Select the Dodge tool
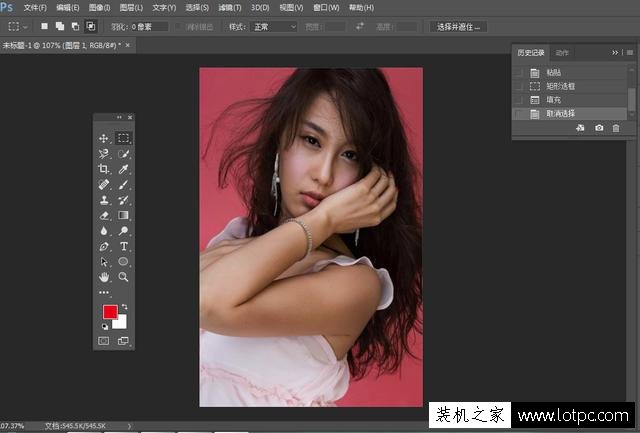Image resolution: width=640 pixels, height=433 pixels. [x=123, y=231]
